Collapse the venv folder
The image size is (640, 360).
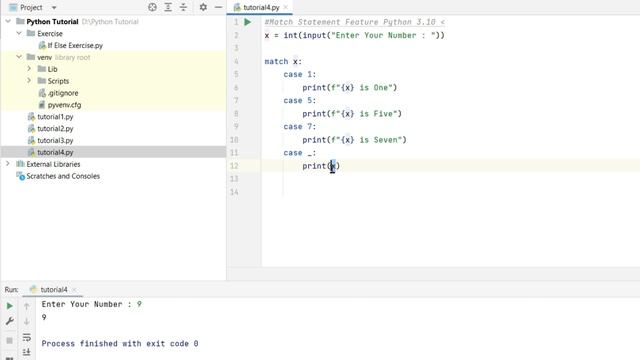point(19,57)
